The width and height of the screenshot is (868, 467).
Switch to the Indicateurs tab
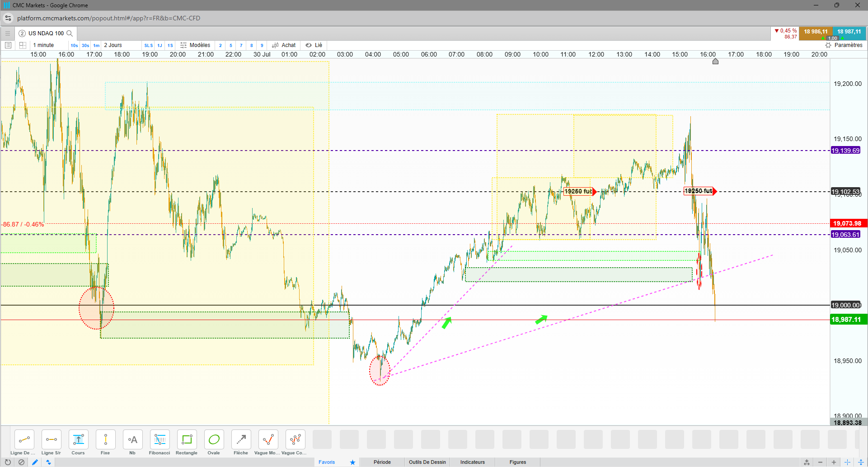pyautogui.click(x=473, y=462)
